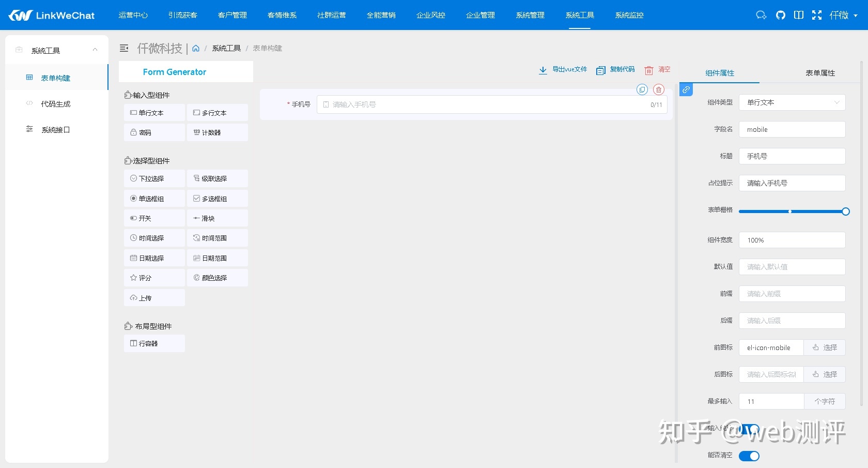This screenshot has height=468, width=868.
Task: Add 时间选择 time picker component
Action: click(x=154, y=238)
